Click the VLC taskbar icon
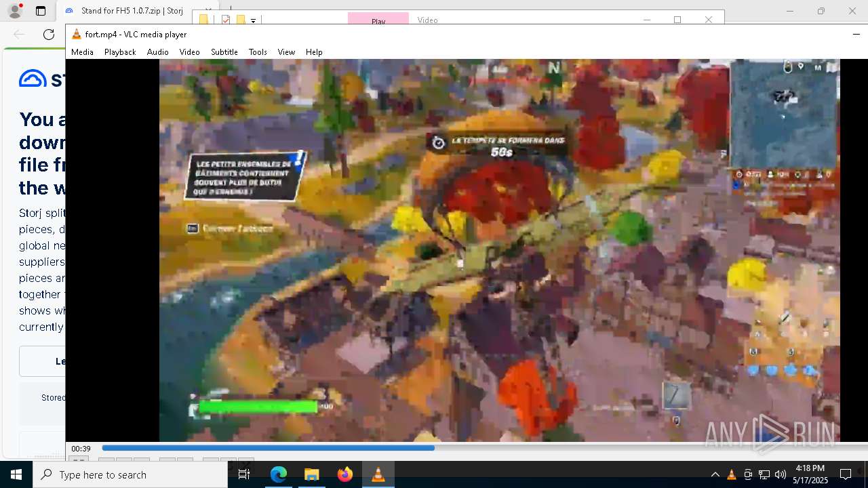The height and width of the screenshot is (488, 868). (x=378, y=474)
